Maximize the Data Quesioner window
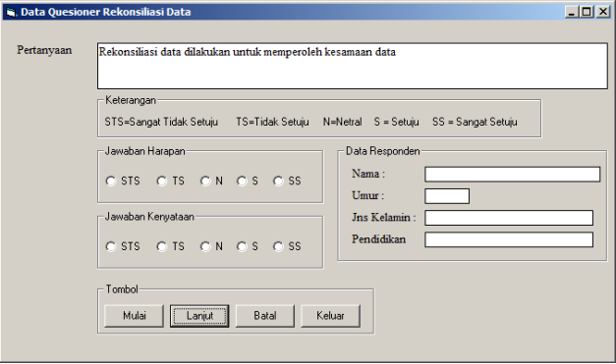Screen dimensions: 616x364 click(x=586, y=12)
